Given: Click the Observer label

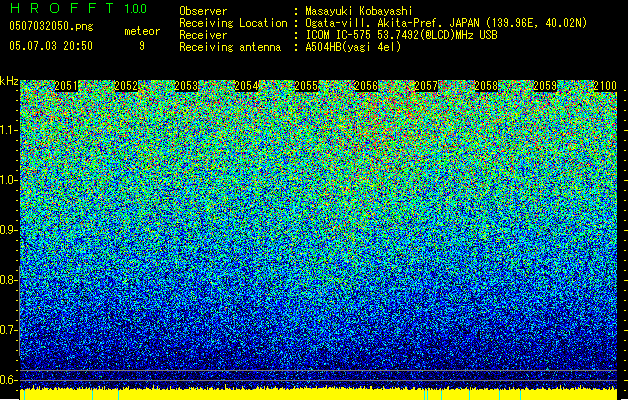Looking at the screenshot, I should (x=203, y=11).
